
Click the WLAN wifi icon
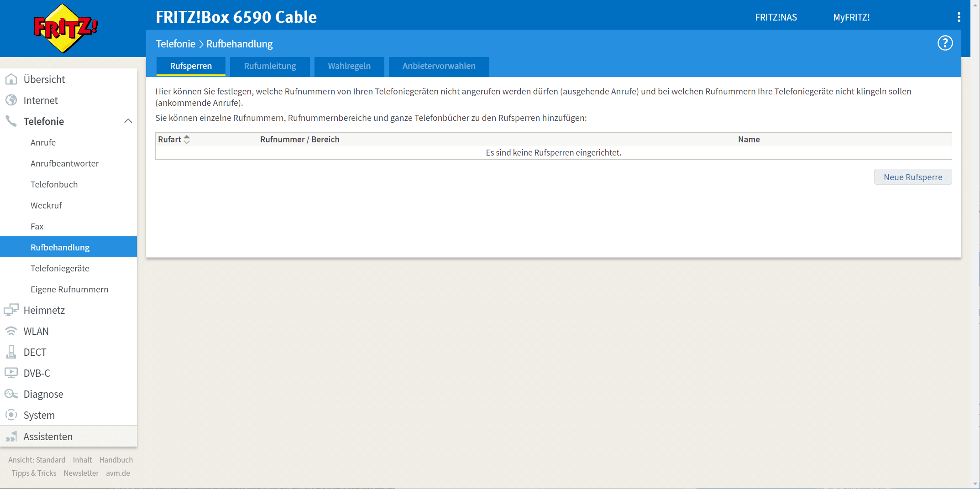point(11,331)
